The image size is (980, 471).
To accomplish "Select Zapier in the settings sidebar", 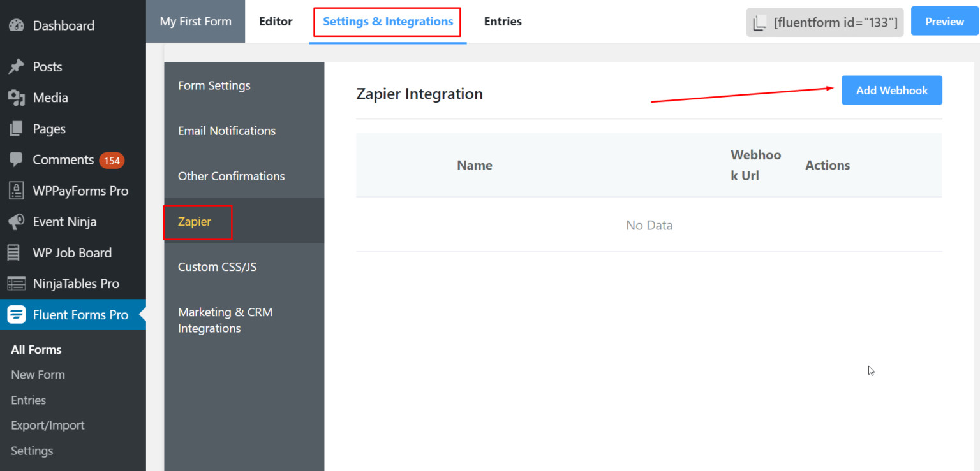I will coord(195,222).
